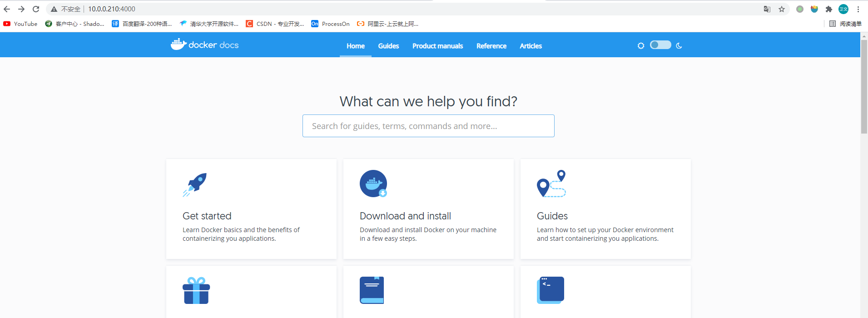
Task: Open the Guides card heading
Action: coord(552,216)
